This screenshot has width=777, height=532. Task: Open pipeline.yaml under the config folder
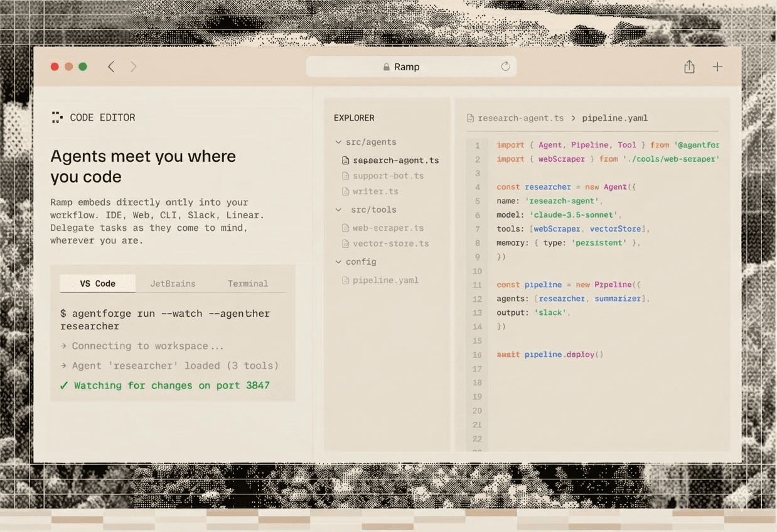coord(380,280)
